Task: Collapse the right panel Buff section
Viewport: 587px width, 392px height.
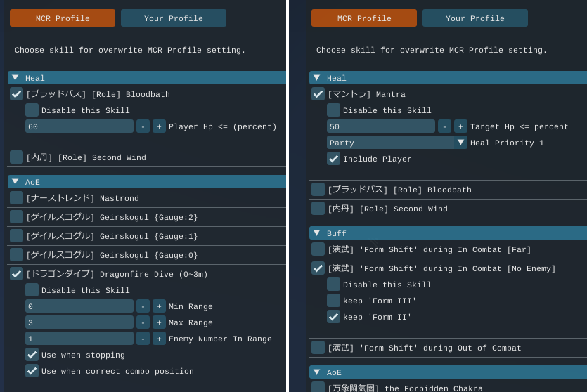Action: tap(316, 233)
